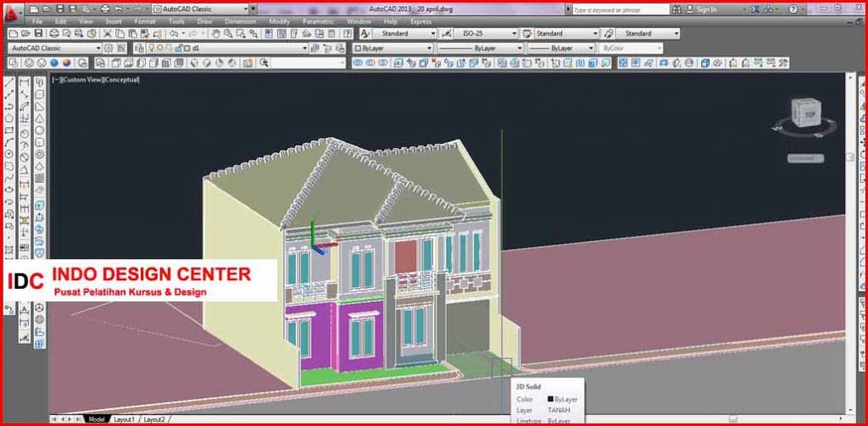Viewport: 868px width, 426px height.
Task: Open Layer Properties Manager icon
Action: tap(139, 48)
